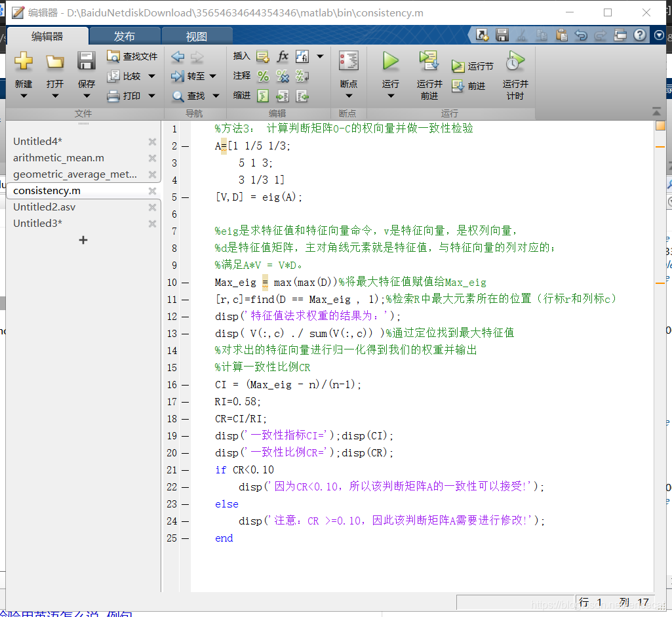Close the consistency.m document tab
Viewport: 672px width, 617px height.
point(152,191)
